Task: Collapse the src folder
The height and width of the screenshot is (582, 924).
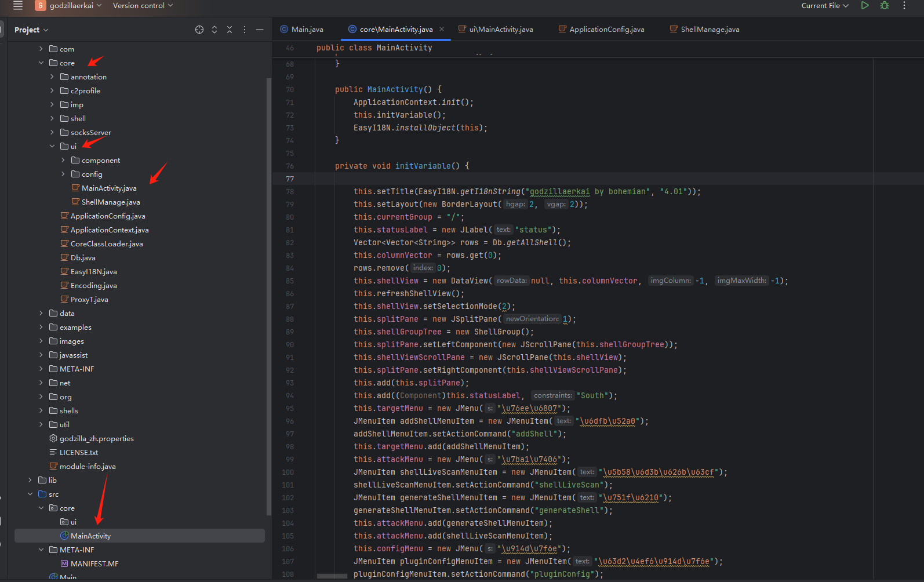Action: coord(30,494)
